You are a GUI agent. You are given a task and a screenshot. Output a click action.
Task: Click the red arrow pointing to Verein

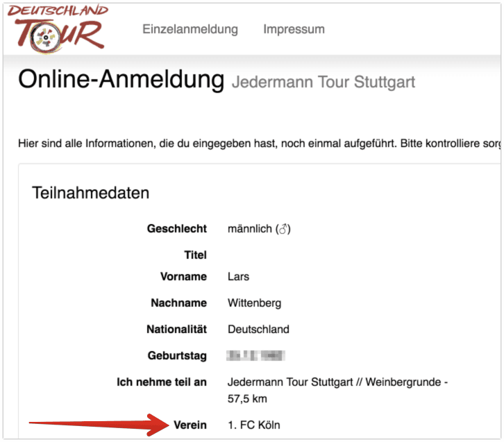[x=97, y=423]
